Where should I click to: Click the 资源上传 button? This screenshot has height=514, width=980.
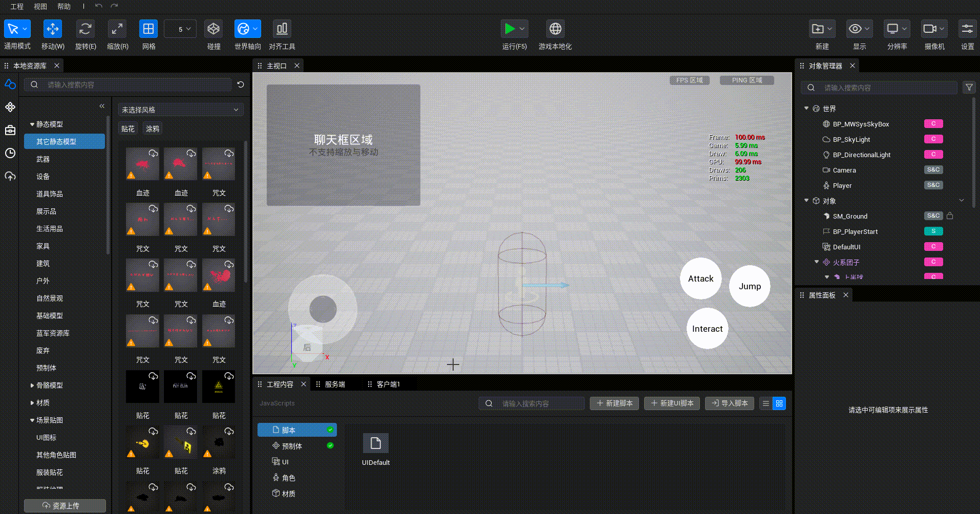(x=65, y=506)
